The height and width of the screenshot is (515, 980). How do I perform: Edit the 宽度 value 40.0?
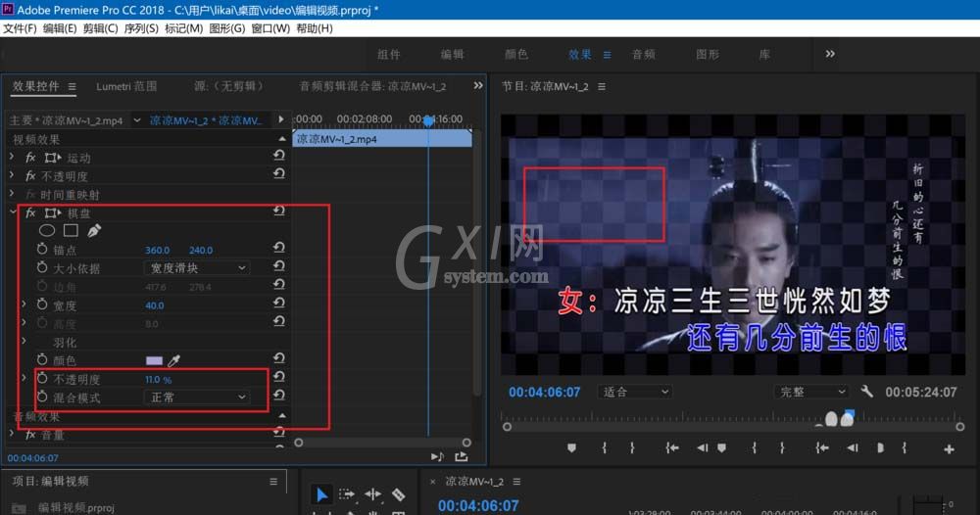tap(155, 305)
